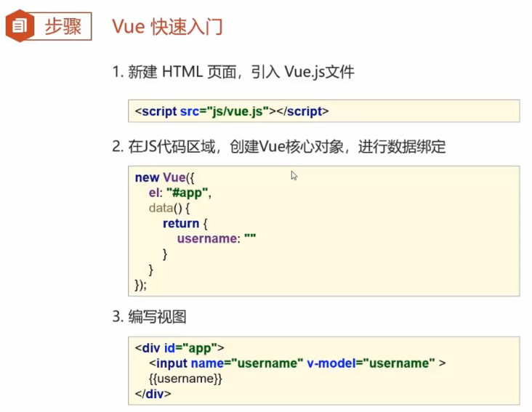Screen dimensions: 532x412
Task: Click the username: "" code line
Action: [x=217, y=238]
